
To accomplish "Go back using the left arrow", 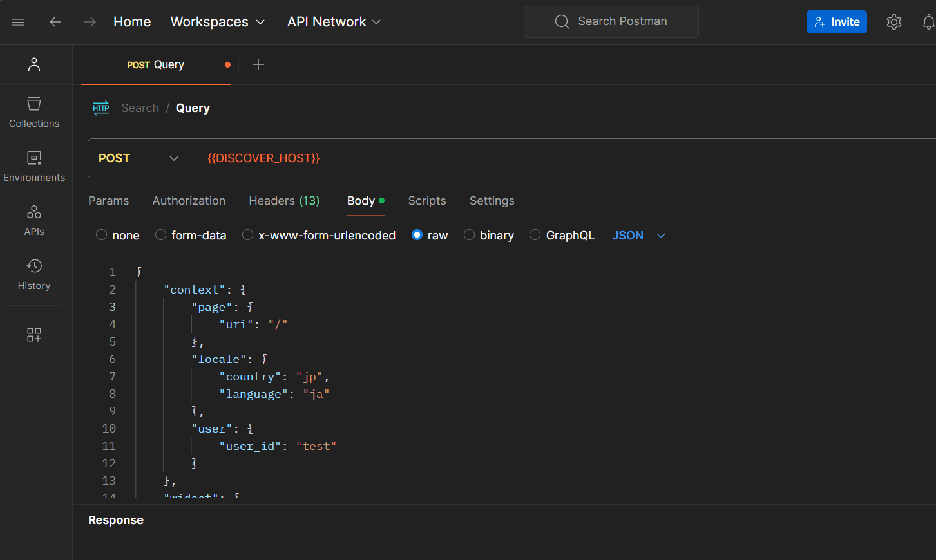I will pyautogui.click(x=55, y=22).
